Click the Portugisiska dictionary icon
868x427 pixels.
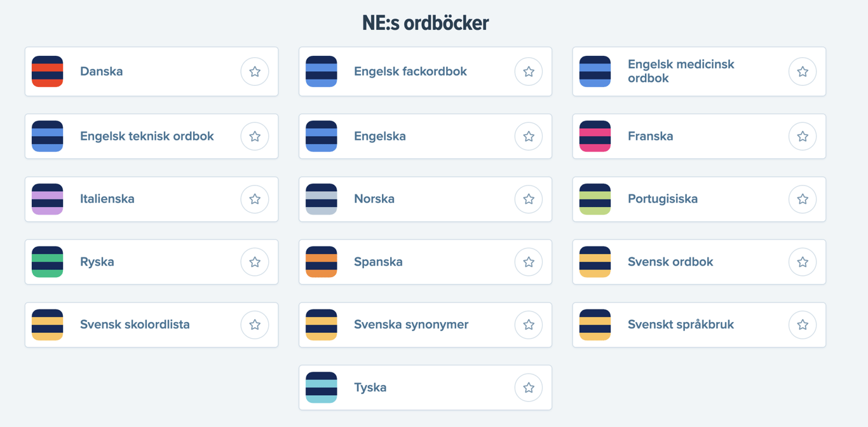pyautogui.click(x=595, y=198)
